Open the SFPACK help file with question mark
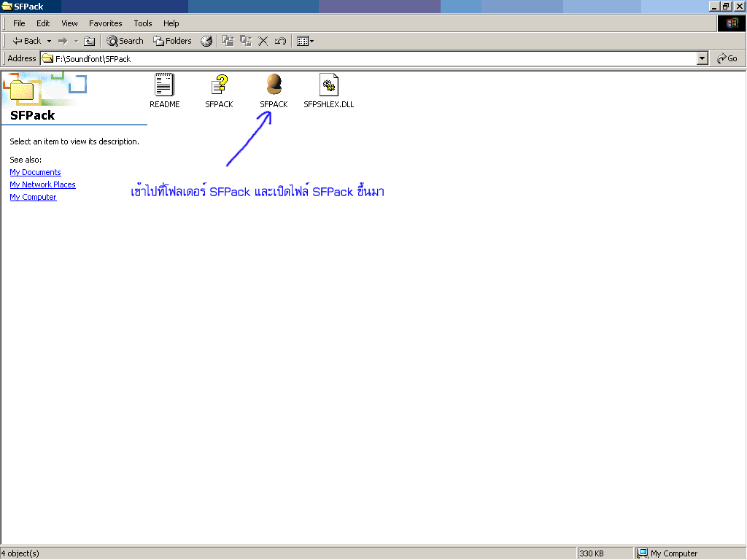The width and height of the screenshot is (747, 560). [x=219, y=91]
